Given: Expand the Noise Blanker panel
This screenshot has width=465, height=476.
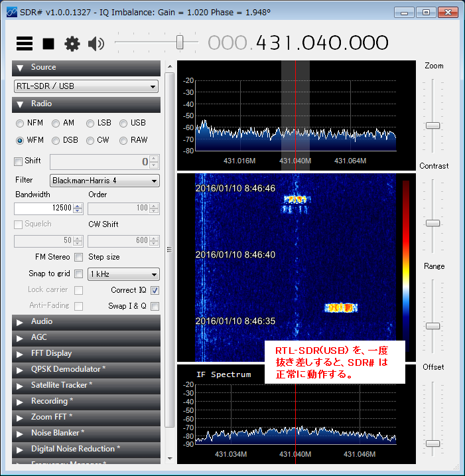Looking at the screenshot, I should click(x=86, y=434).
